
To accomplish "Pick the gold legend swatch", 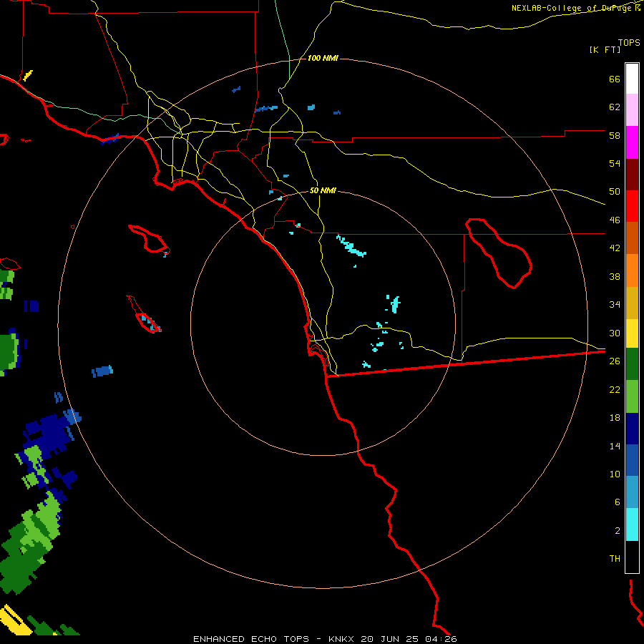I will pyautogui.click(x=632, y=303).
